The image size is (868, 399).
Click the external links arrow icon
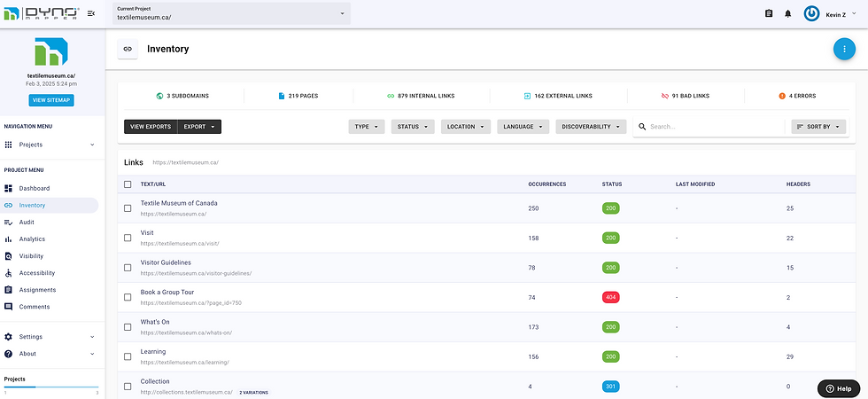(x=527, y=96)
